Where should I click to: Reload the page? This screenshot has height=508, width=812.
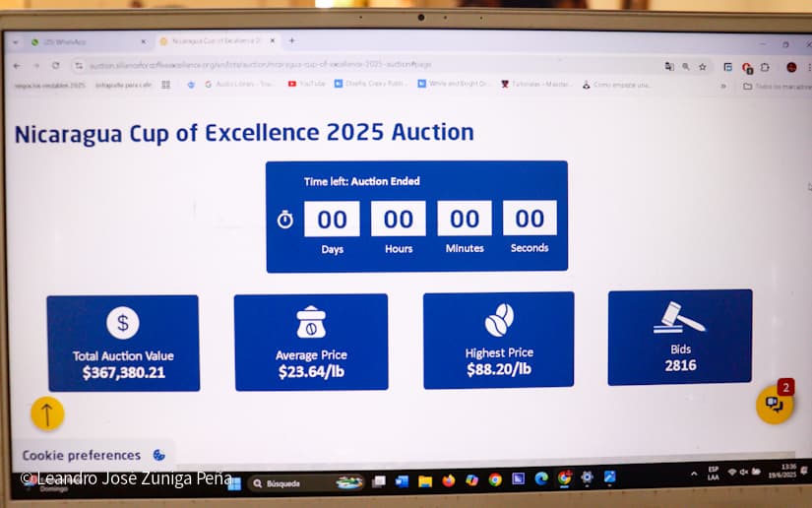[x=56, y=66]
